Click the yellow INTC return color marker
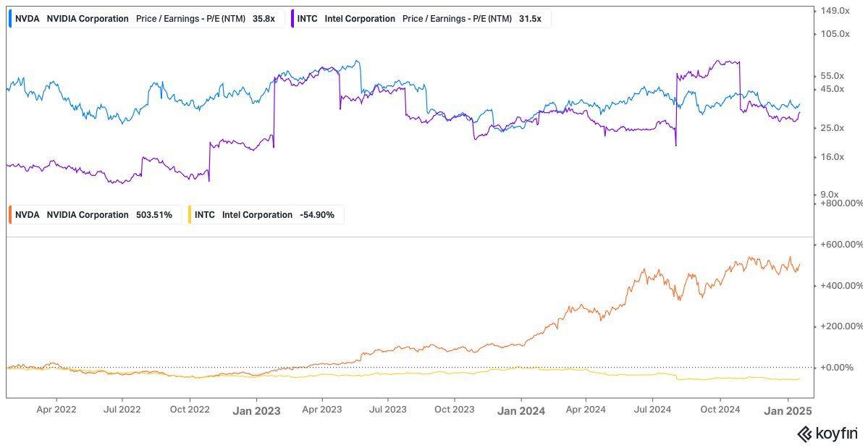The image size is (868, 448). click(x=190, y=215)
